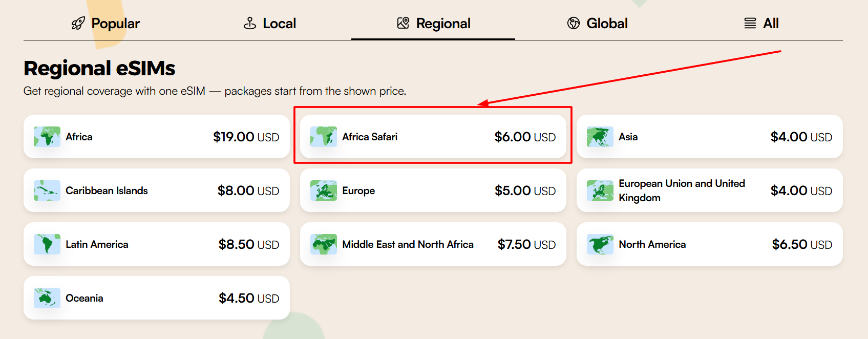Show the All tab list
The height and width of the screenshot is (339, 868).
coord(761,24)
